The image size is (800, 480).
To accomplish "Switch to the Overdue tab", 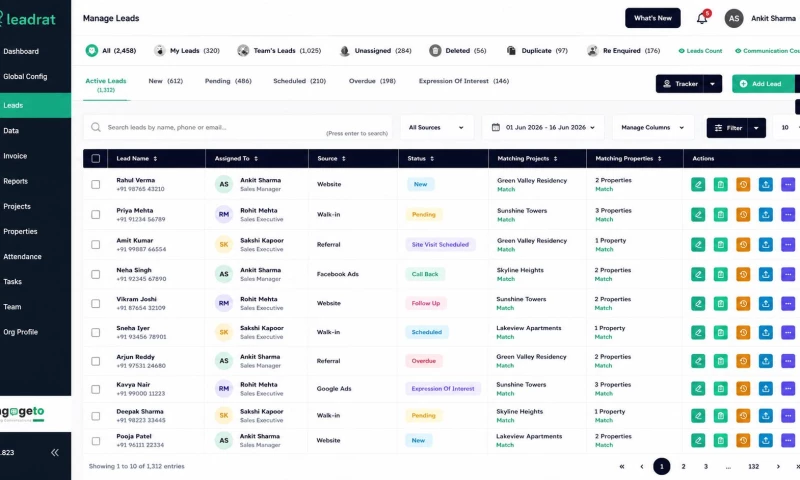I will coord(372,81).
